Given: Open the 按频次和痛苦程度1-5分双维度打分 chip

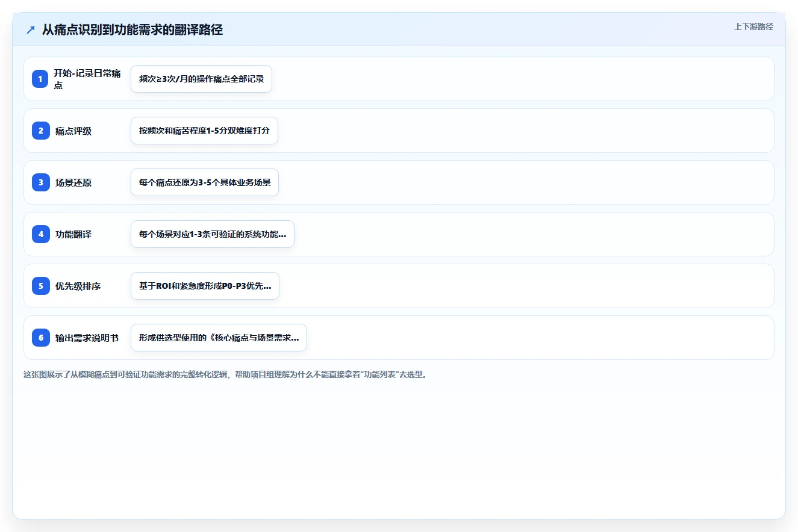Looking at the screenshot, I should 204,131.
